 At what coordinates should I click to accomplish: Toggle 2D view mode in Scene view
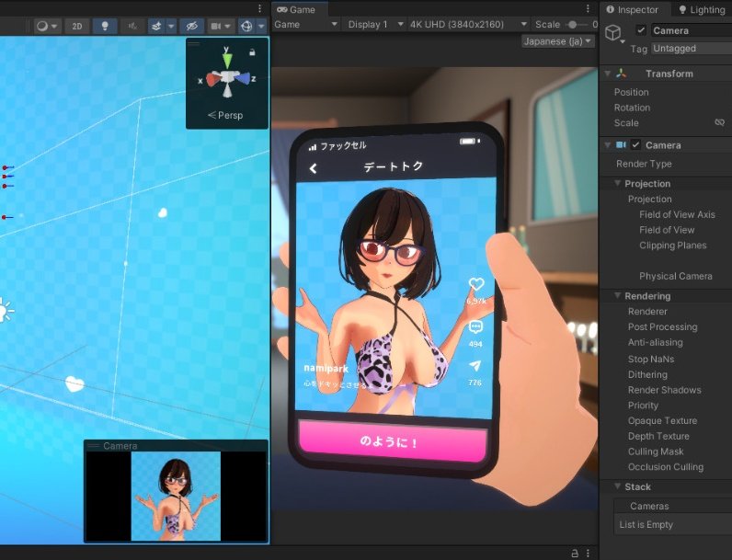point(77,26)
